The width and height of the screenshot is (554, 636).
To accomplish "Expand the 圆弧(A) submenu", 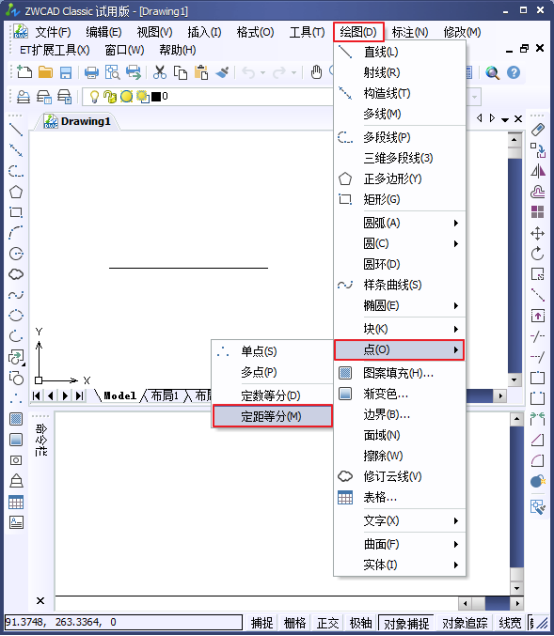I will (x=399, y=223).
